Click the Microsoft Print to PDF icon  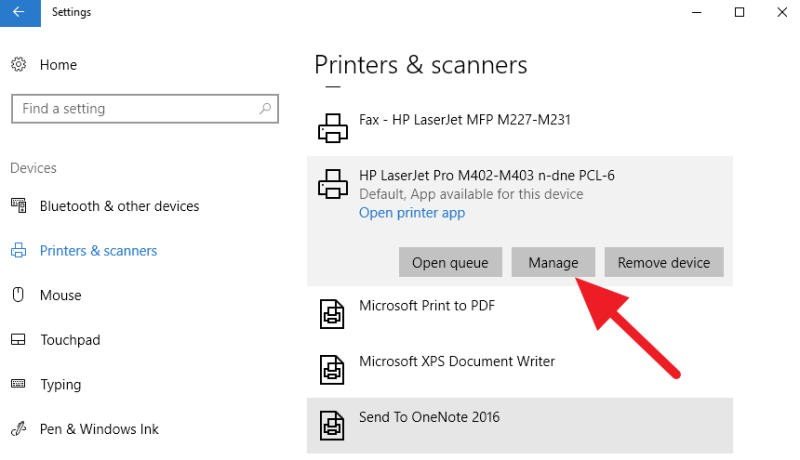click(332, 314)
